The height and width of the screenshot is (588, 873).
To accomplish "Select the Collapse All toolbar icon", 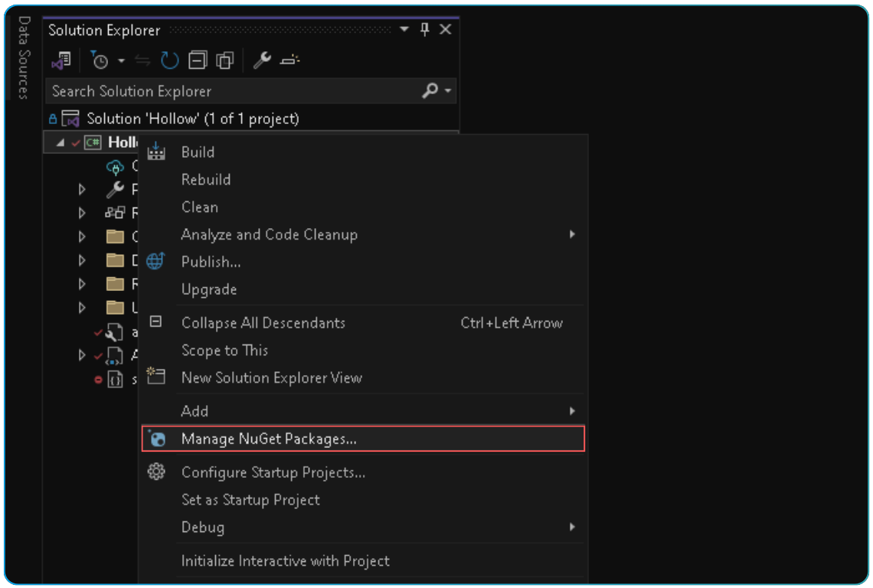I will pyautogui.click(x=197, y=60).
